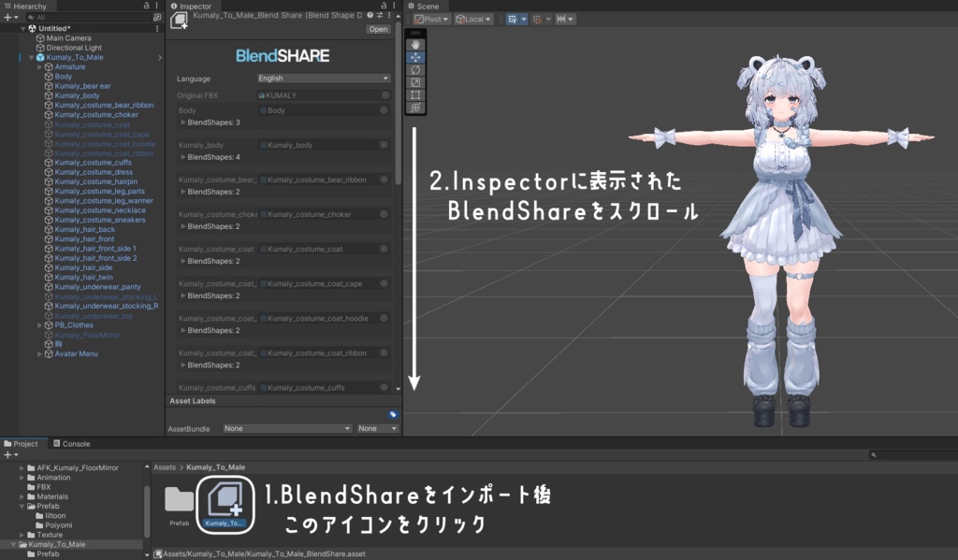This screenshot has width=958, height=560.
Task: Select Kumaly_costume_dress in the Hierarchy
Action: [94, 172]
